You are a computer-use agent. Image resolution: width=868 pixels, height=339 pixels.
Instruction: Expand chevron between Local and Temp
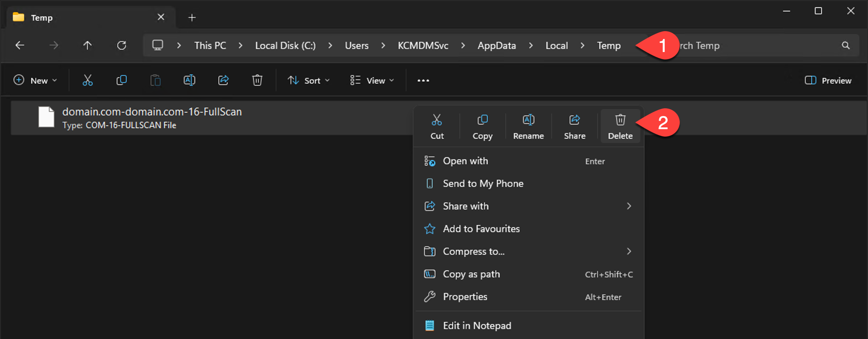(x=582, y=45)
